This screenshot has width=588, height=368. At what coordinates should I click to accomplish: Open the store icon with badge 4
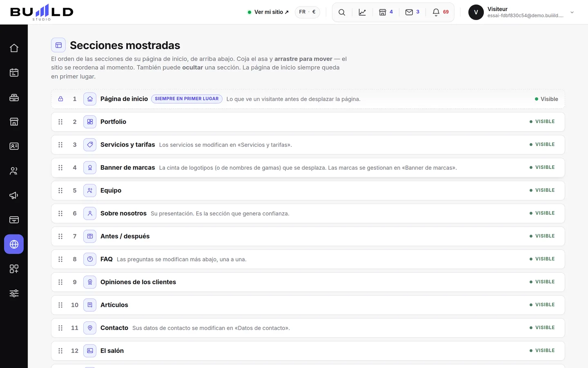386,12
